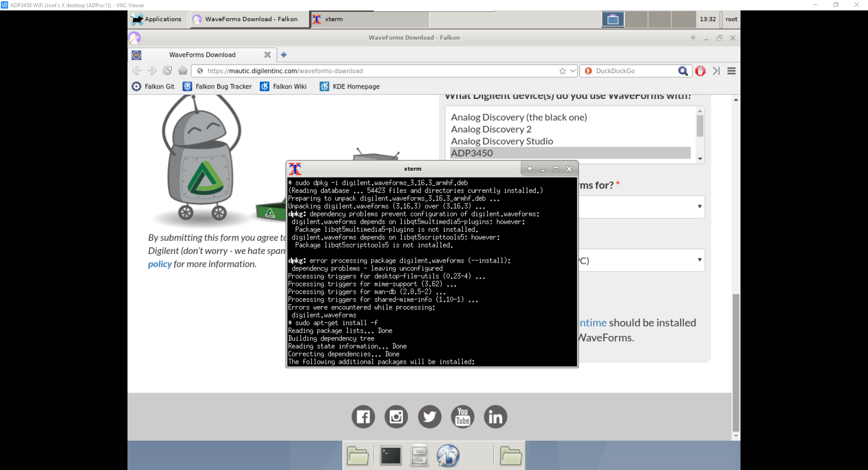Open the URL history dropdown arrow

[573, 71]
